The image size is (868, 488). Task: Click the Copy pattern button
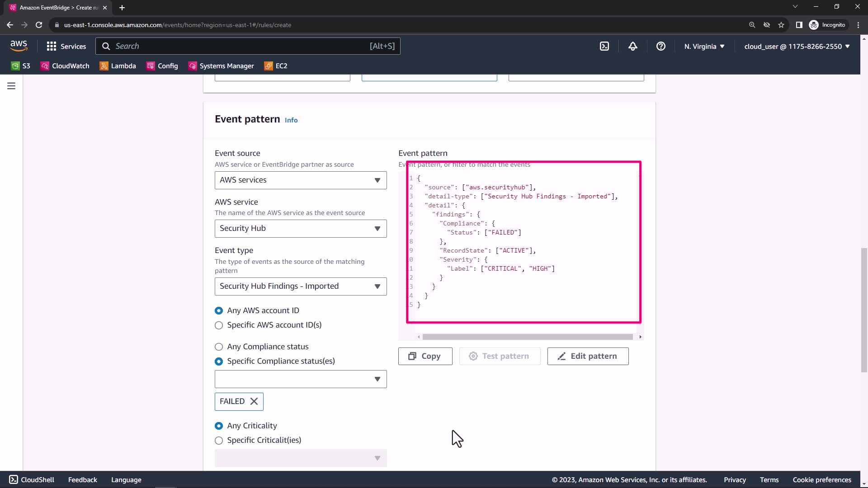(x=425, y=356)
